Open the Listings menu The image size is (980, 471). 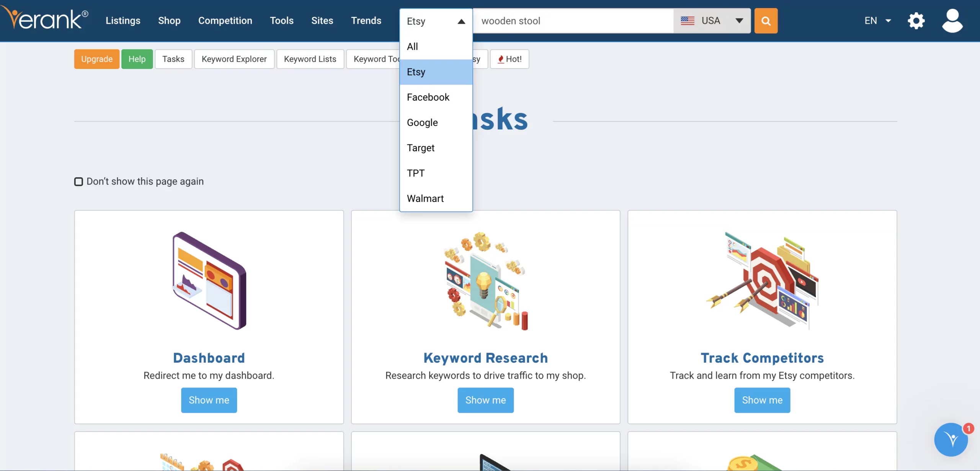(x=123, y=20)
